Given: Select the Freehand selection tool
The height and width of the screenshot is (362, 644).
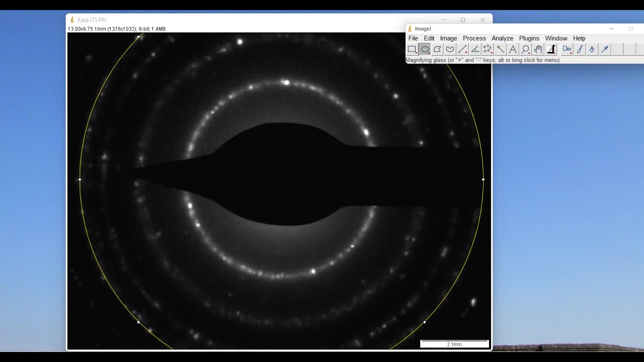Looking at the screenshot, I should pyautogui.click(x=450, y=49).
